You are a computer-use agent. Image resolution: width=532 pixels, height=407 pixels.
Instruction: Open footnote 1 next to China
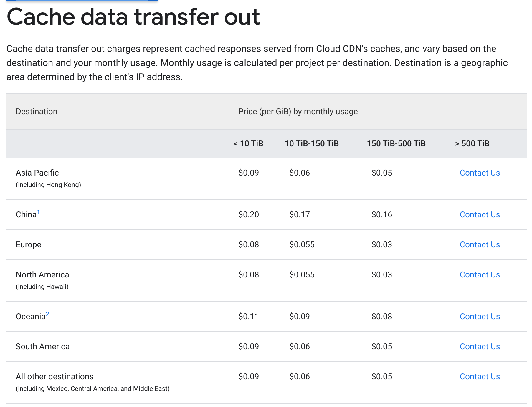pos(38,212)
